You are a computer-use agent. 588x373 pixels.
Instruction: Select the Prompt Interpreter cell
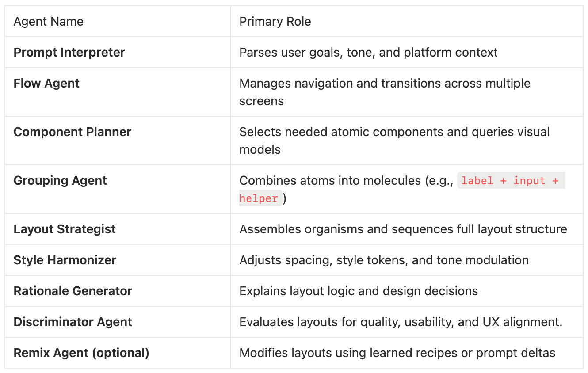[69, 53]
